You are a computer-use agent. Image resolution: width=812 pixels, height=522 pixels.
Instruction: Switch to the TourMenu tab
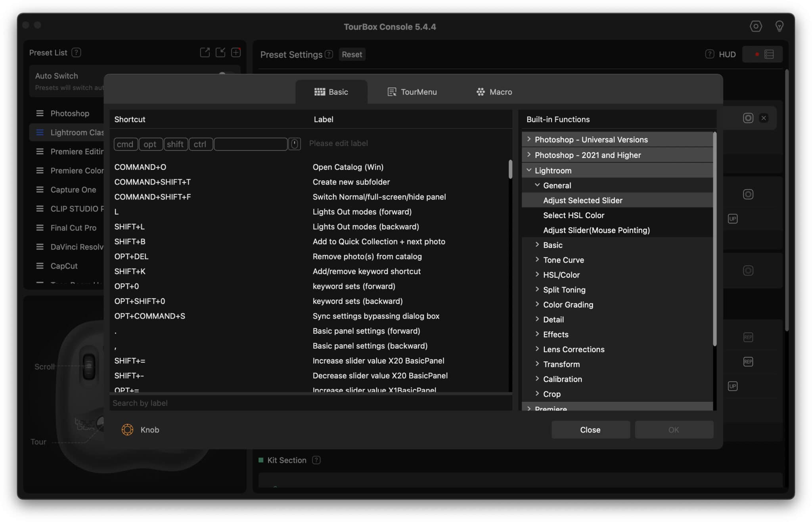[412, 92]
